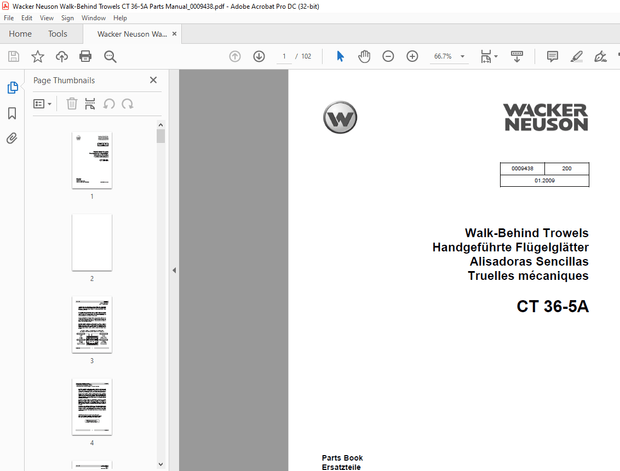Open the Sign menu
This screenshot has width=620, height=471.
coord(68,18)
